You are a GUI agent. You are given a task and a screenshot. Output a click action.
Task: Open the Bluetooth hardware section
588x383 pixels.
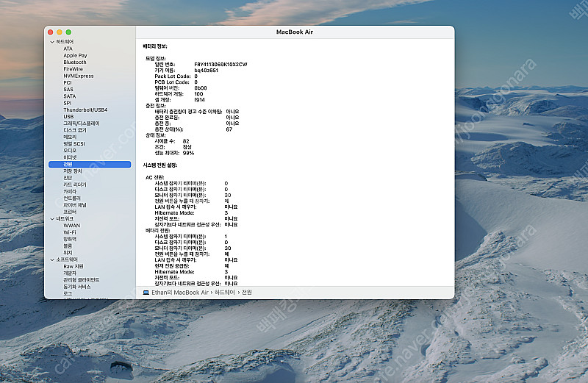[x=75, y=62]
